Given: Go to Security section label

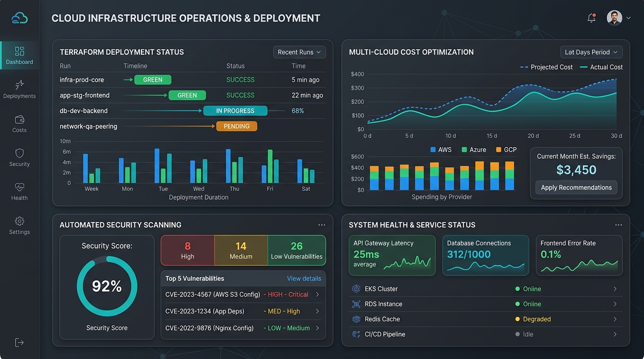Looking at the screenshot, I should [x=20, y=164].
